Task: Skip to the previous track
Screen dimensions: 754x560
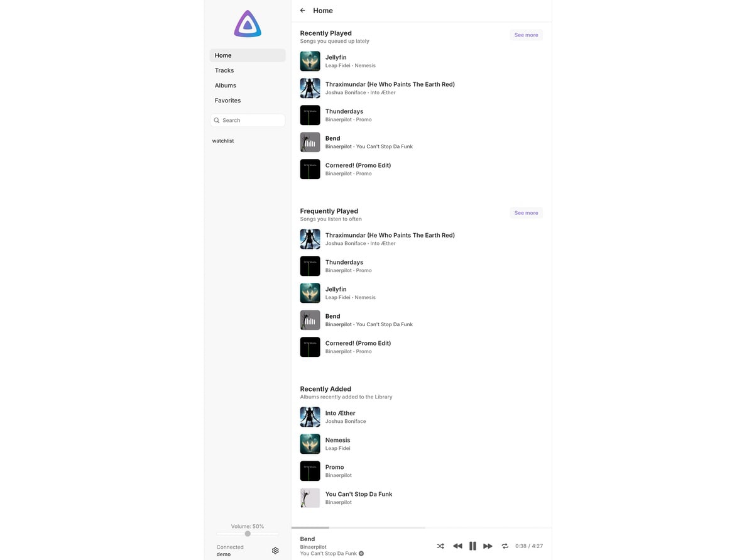Action: pyautogui.click(x=457, y=546)
